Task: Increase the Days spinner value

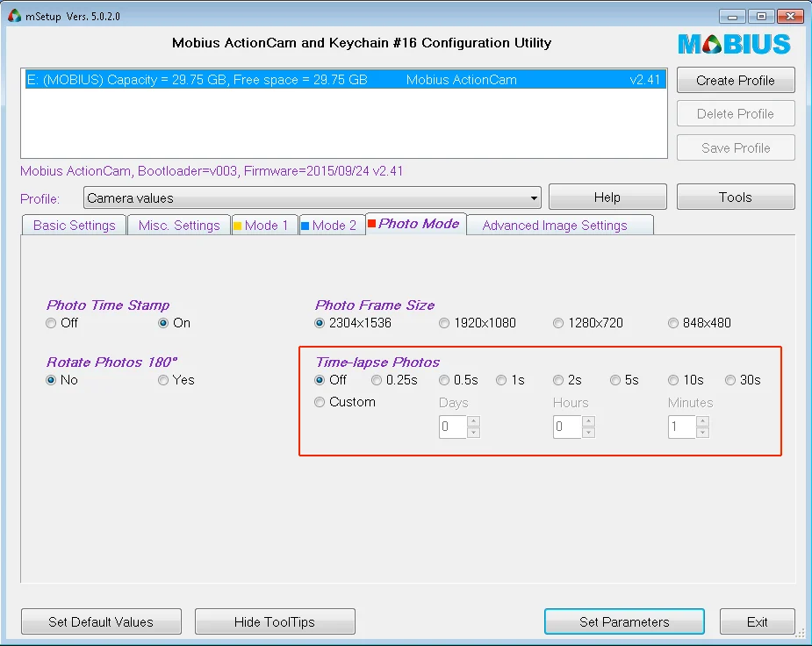Action: pyautogui.click(x=473, y=421)
